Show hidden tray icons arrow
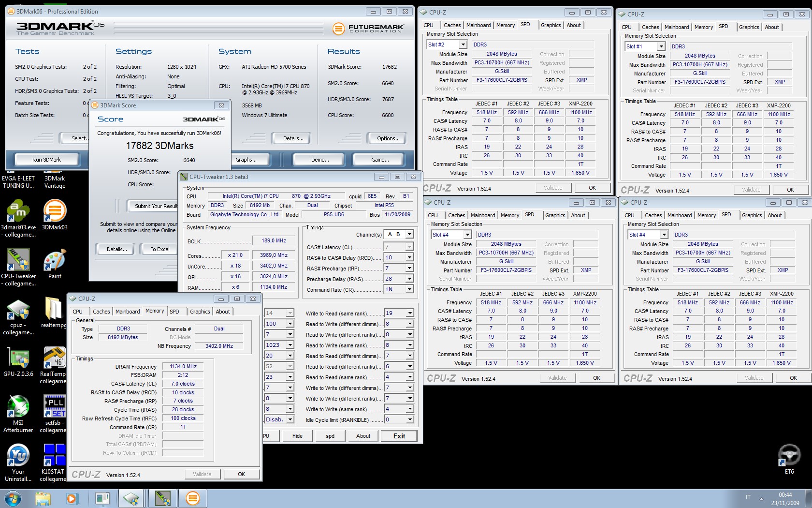Viewport: 812px width, 508px height. click(761, 498)
